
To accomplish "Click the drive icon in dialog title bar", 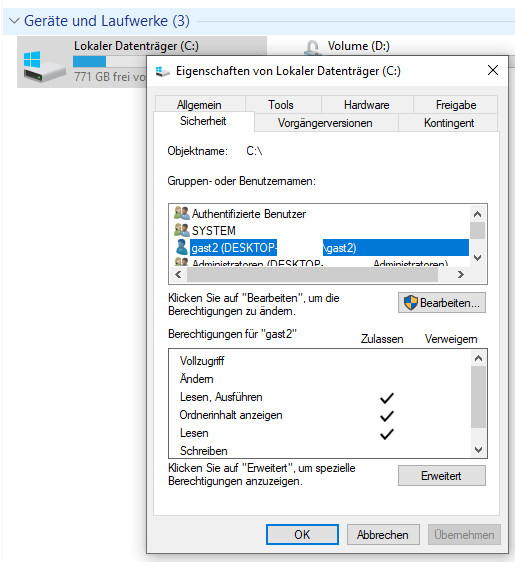I will coord(162,71).
